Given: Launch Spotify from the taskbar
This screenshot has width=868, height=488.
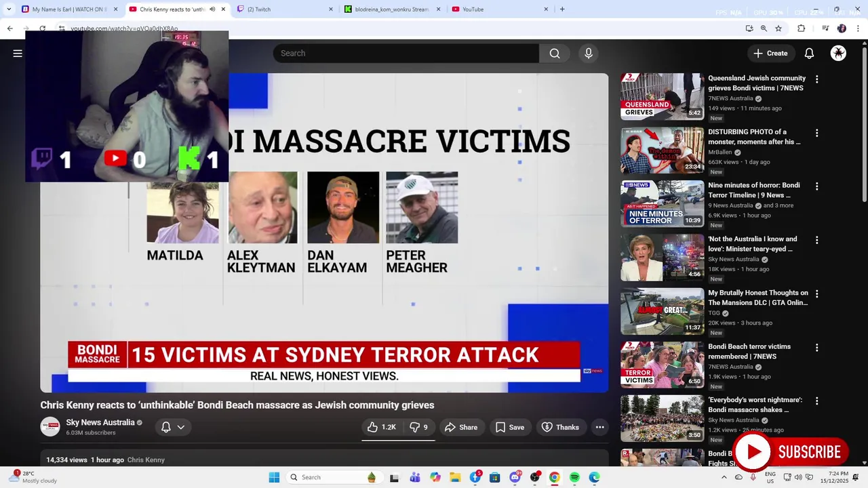Looking at the screenshot, I should pos(574,477).
